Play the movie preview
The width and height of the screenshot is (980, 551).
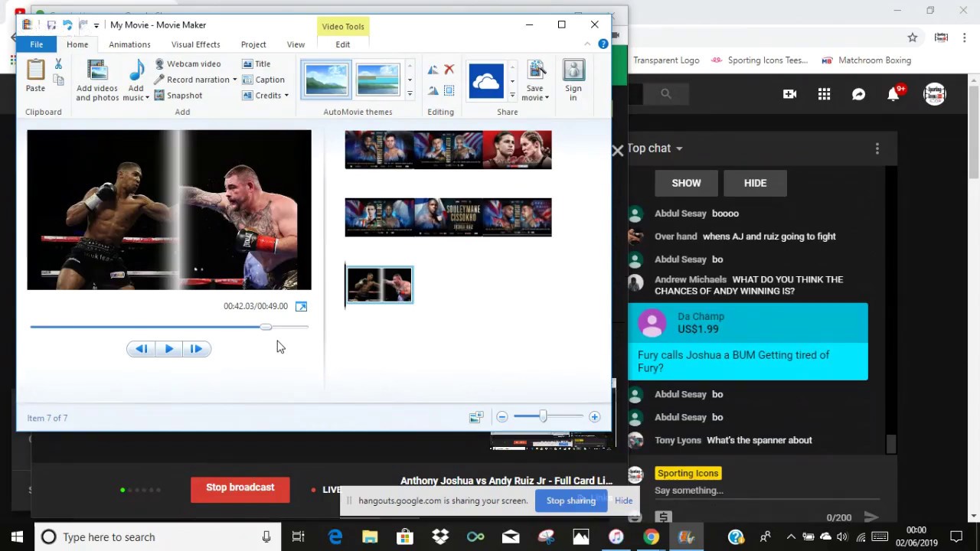point(168,349)
